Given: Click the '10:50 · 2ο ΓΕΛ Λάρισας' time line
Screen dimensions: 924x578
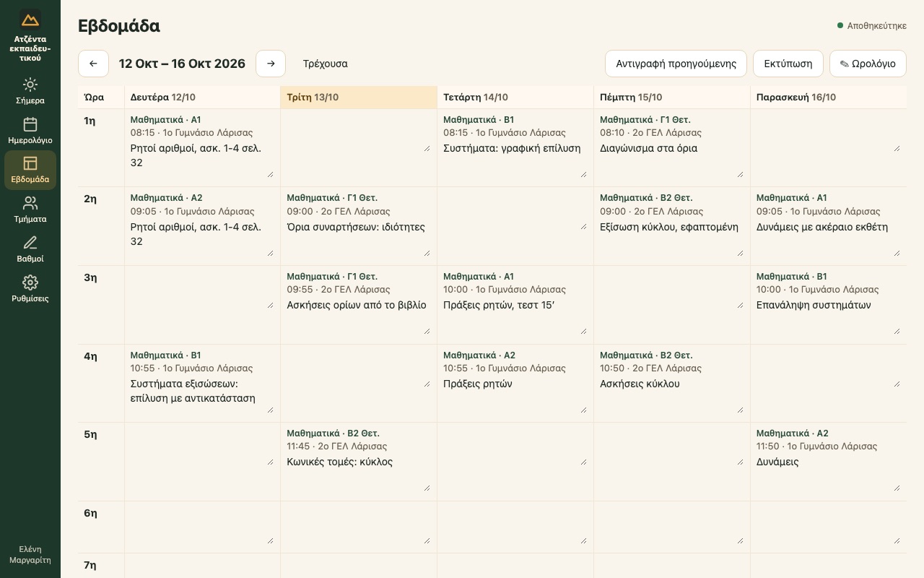Looking at the screenshot, I should coord(651,368).
